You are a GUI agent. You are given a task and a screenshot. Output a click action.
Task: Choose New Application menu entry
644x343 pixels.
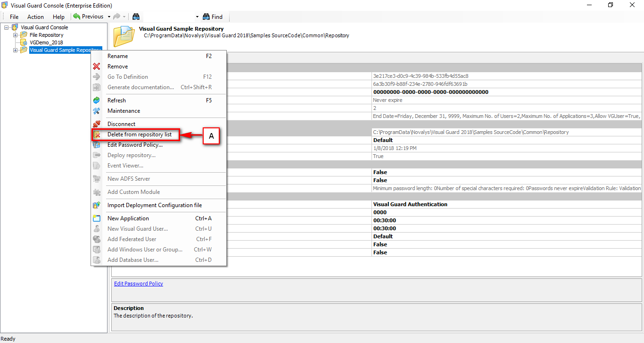pos(159,218)
